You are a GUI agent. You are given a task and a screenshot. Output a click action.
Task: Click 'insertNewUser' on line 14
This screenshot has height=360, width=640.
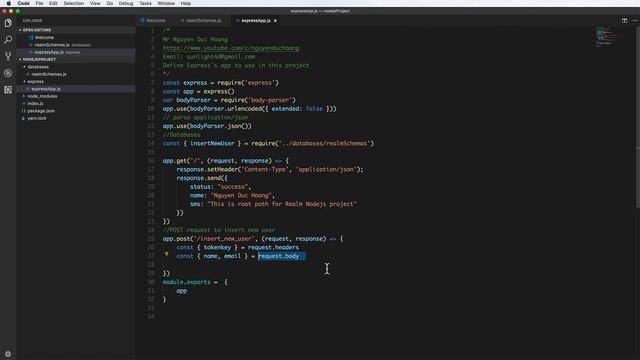pyautogui.click(x=212, y=143)
